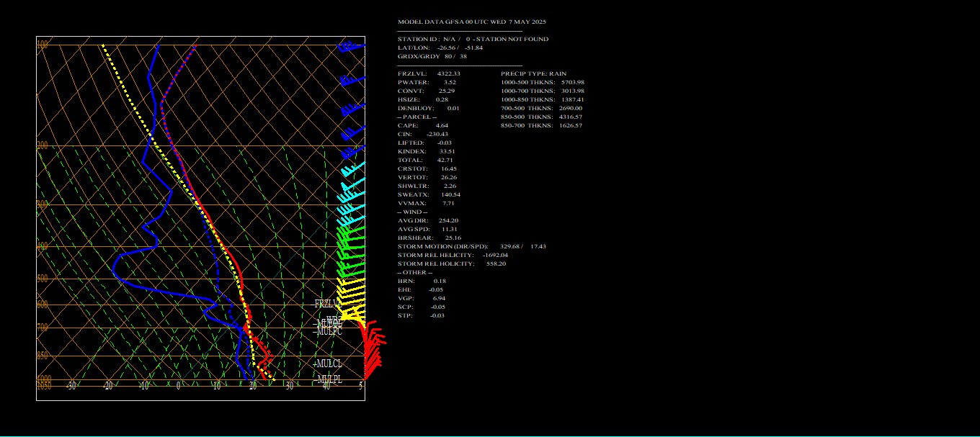Click the AVG DIR value 254.20

[448, 220]
